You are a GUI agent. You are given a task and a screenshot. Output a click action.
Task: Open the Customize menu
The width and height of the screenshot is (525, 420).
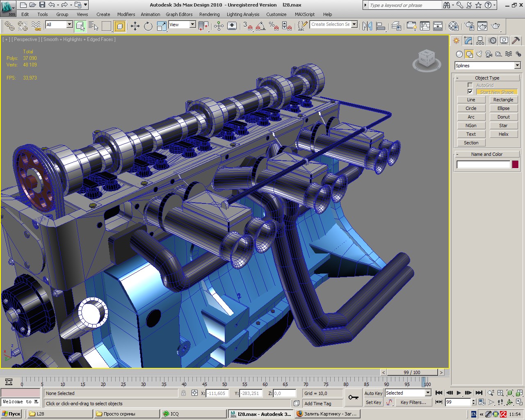(x=276, y=14)
